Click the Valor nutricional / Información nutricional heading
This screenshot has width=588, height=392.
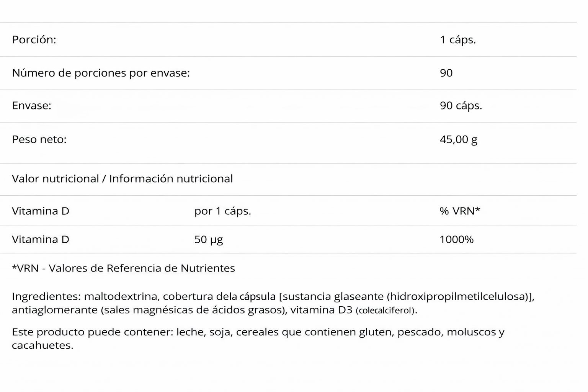click(x=122, y=179)
